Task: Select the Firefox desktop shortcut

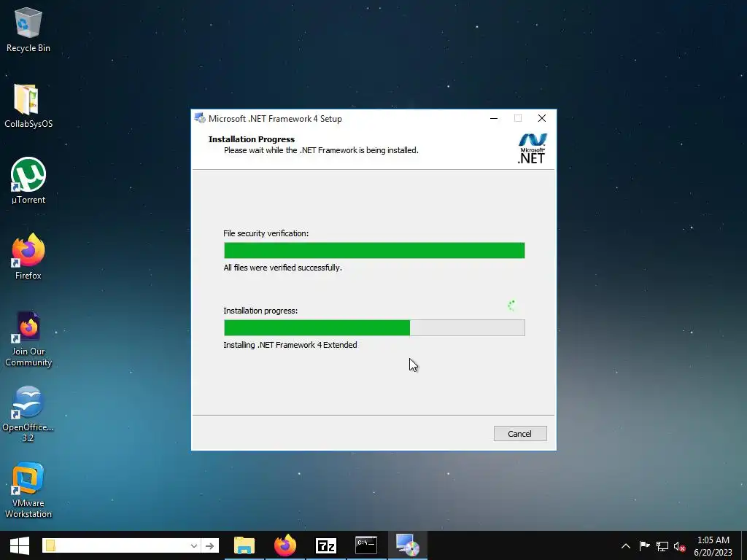Action: pyautogui.click(x=28, y=256)
